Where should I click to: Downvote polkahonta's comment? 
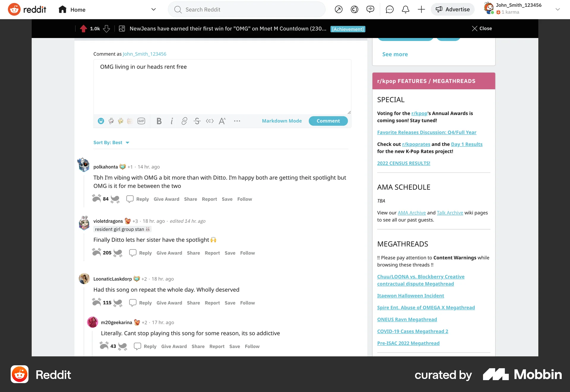(115, 199)
